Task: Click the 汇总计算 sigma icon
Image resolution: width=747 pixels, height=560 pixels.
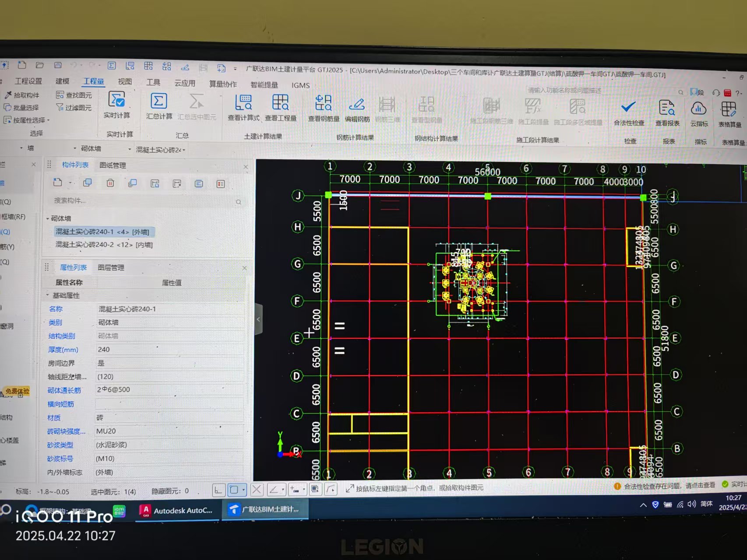Action: [159, 101]
